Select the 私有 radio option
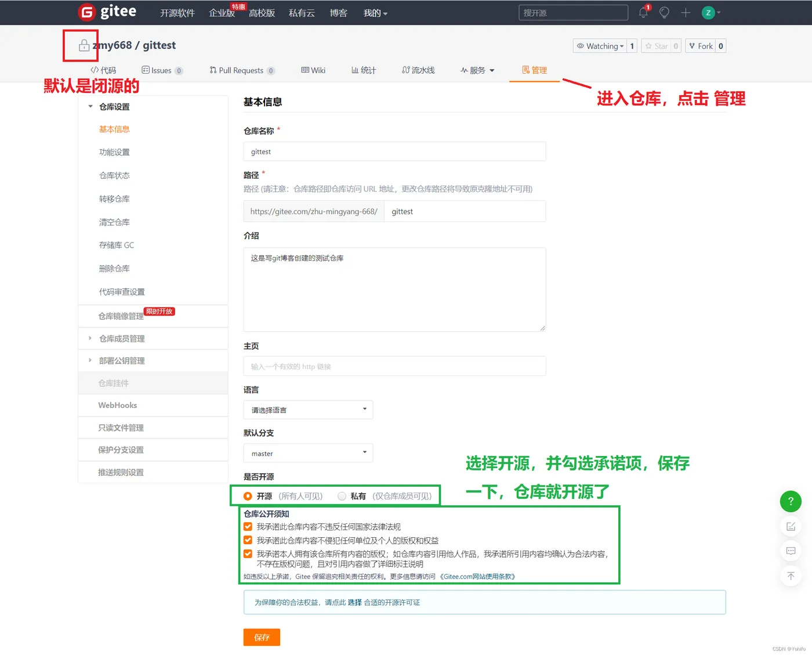This screenshot has width=812, height=655. tap(342, 496)
